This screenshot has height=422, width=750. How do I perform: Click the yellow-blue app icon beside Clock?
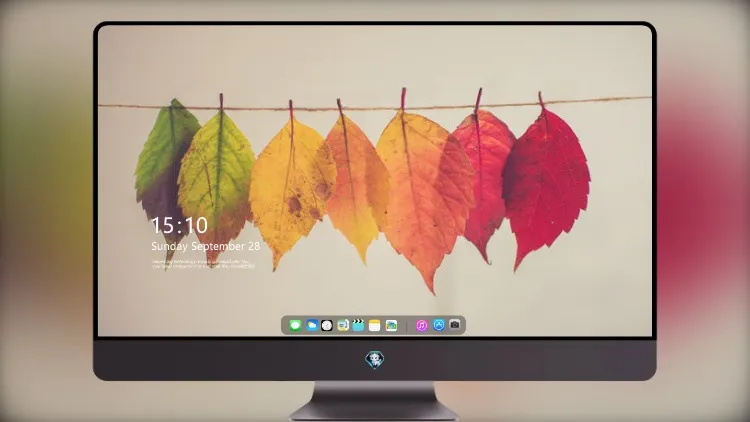342,325
